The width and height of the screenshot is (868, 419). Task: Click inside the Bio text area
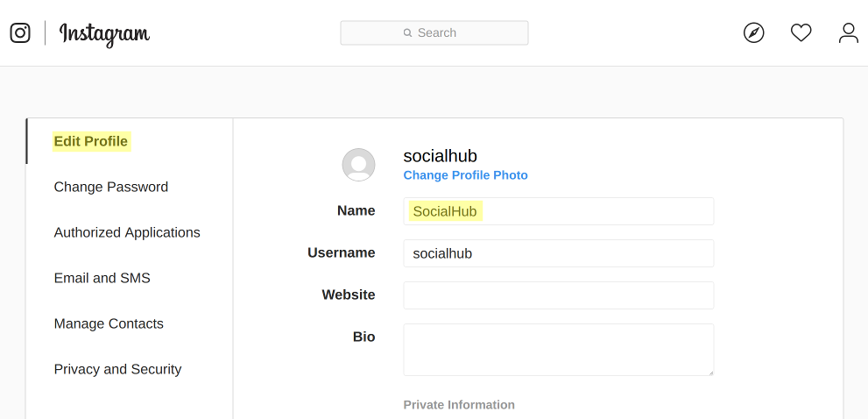(x=558, y=349)
